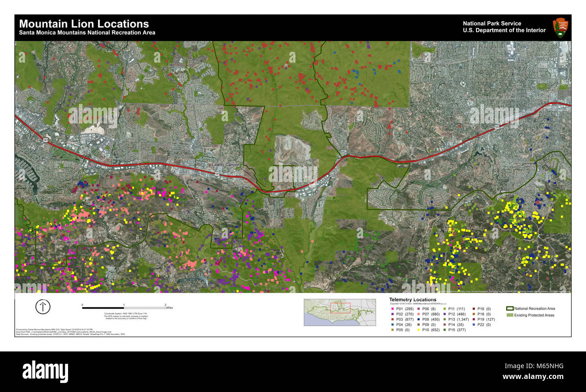Click the P19 legend swatch
Image resolution: width=586 pixels, height=392 pixels.
473,319
